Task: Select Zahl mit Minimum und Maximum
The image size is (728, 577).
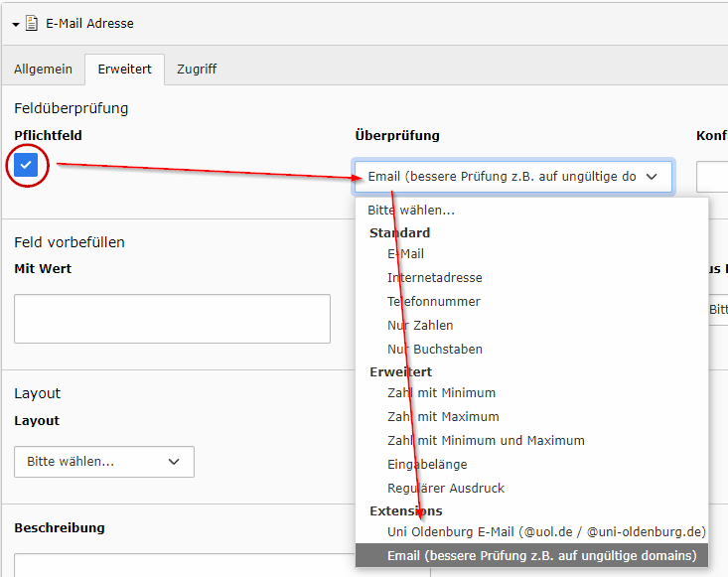Action: pyautogui.click(x=486, y=441)
